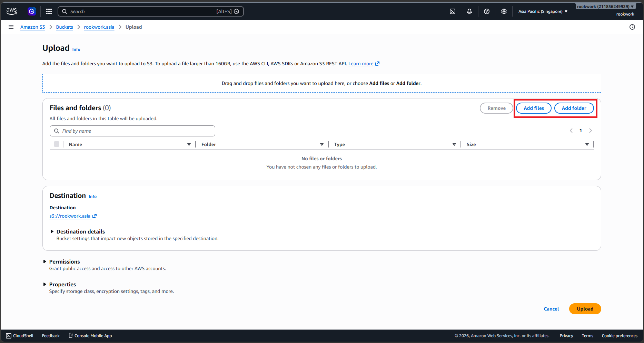Sort by the Name column arrow
This screenshot has width=644, height=343.
click(x=189, y=144)
